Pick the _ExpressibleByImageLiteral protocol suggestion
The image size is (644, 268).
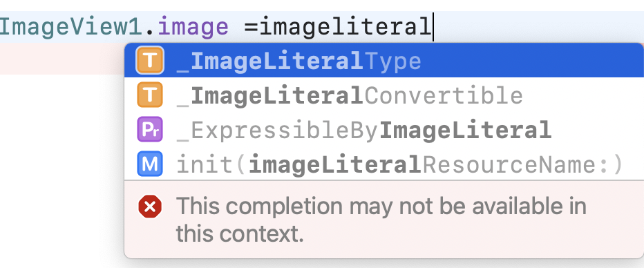(x=384, y=129)
